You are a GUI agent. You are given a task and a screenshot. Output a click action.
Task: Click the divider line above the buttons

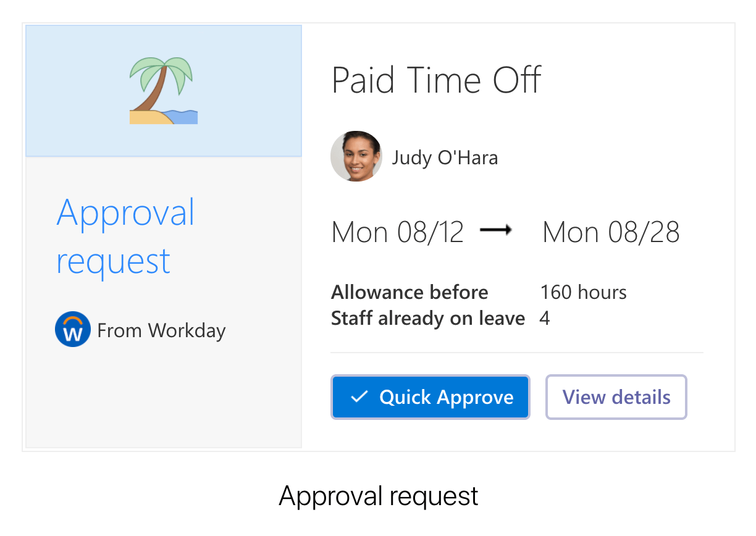pos(516,353)
